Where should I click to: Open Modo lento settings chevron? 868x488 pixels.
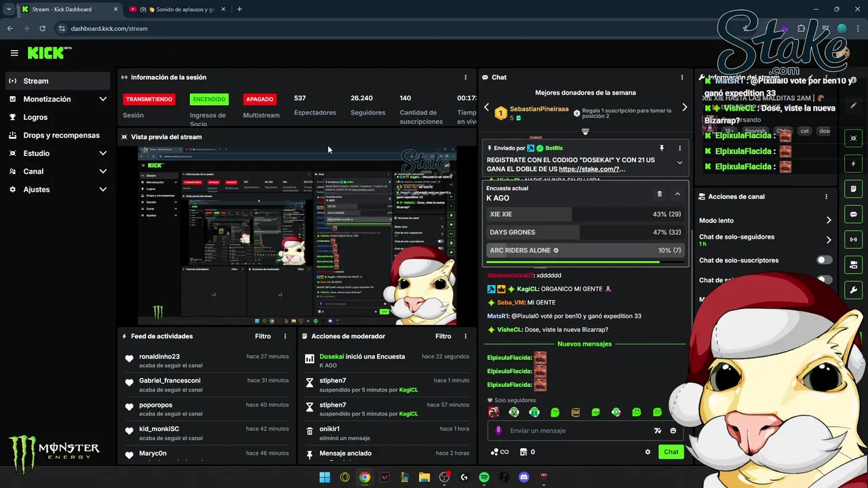click(829, 220)
